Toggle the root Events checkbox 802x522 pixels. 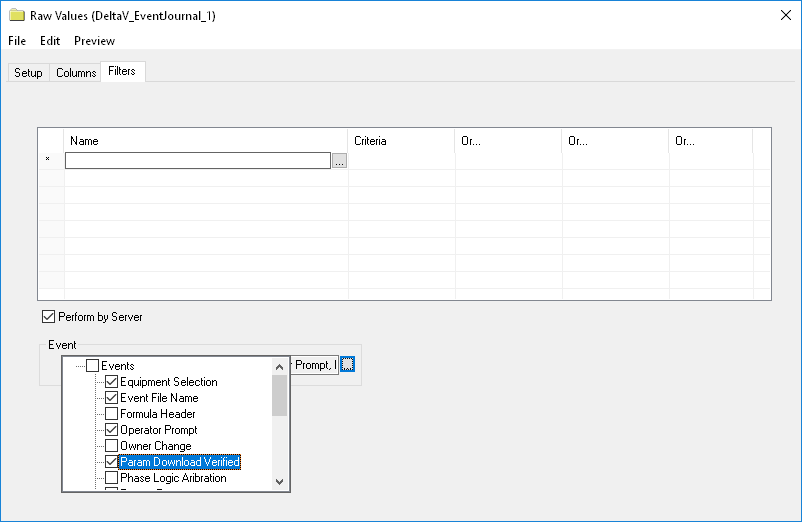93,366
